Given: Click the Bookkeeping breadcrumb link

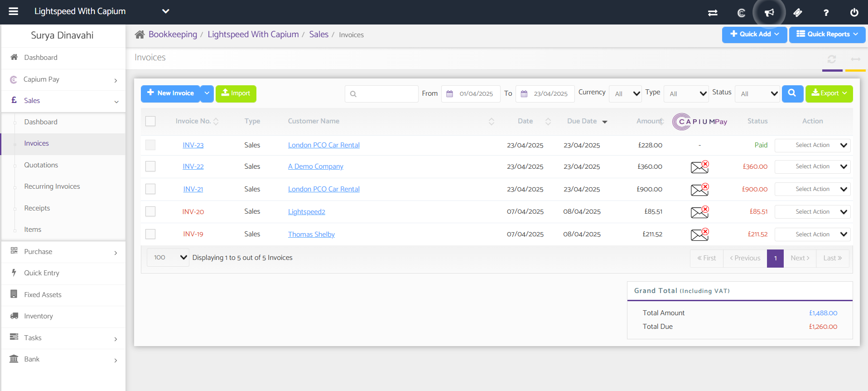Looking at the screenshot, I should coord(173,34).
